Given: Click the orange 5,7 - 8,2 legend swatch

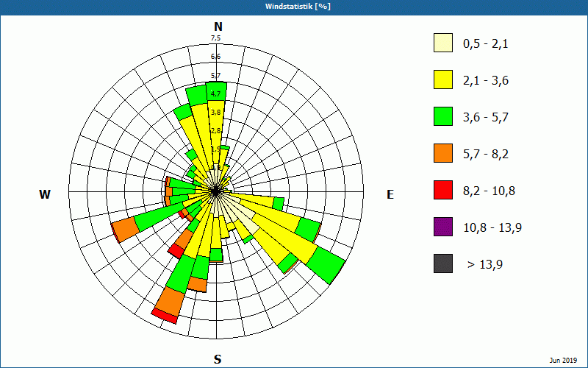Looking at the screenshot, I should (443, 153).
